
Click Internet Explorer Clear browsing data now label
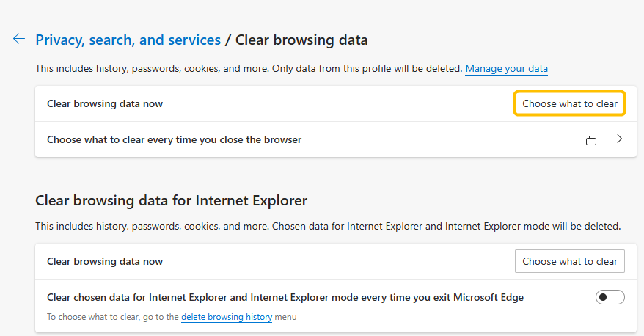coord(105,262)
